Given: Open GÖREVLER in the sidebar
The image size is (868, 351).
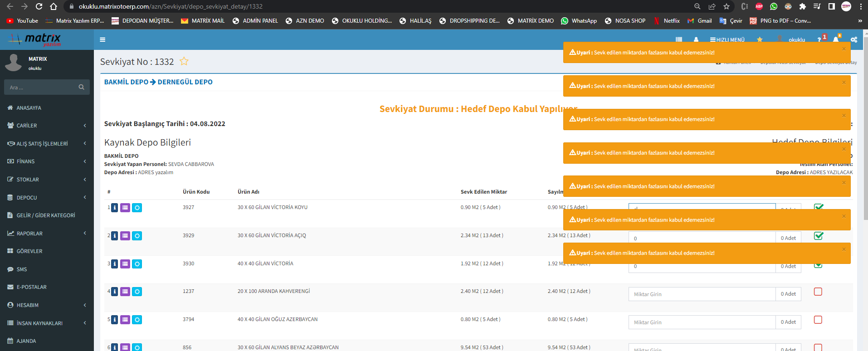Looking at the screenshot, I should 29,251.
